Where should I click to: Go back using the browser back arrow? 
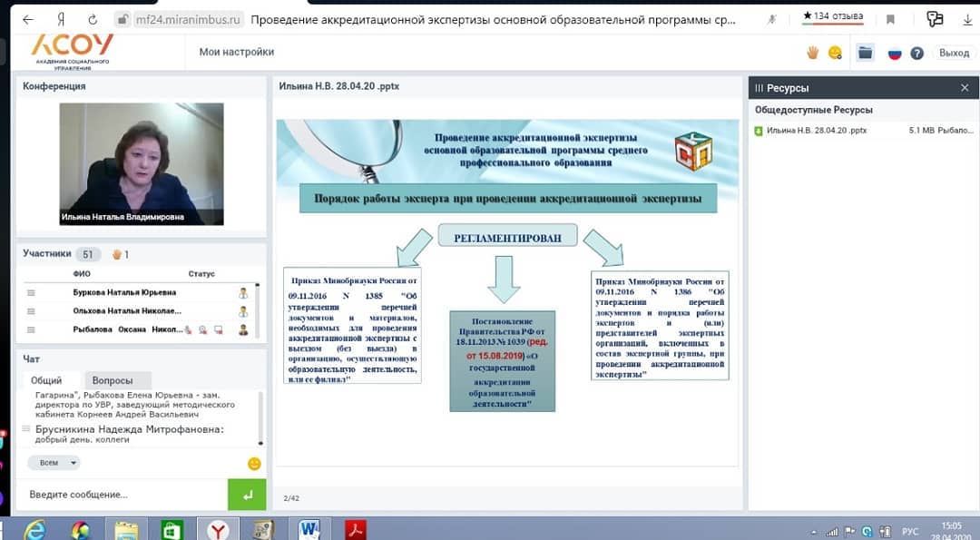click(28, 19)
